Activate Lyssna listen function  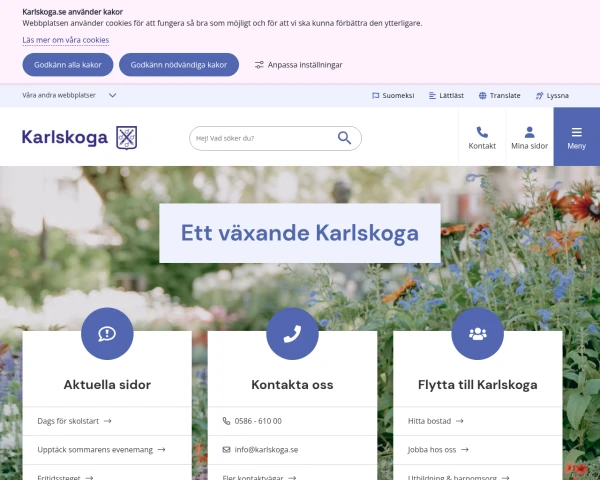click(552, 95)
